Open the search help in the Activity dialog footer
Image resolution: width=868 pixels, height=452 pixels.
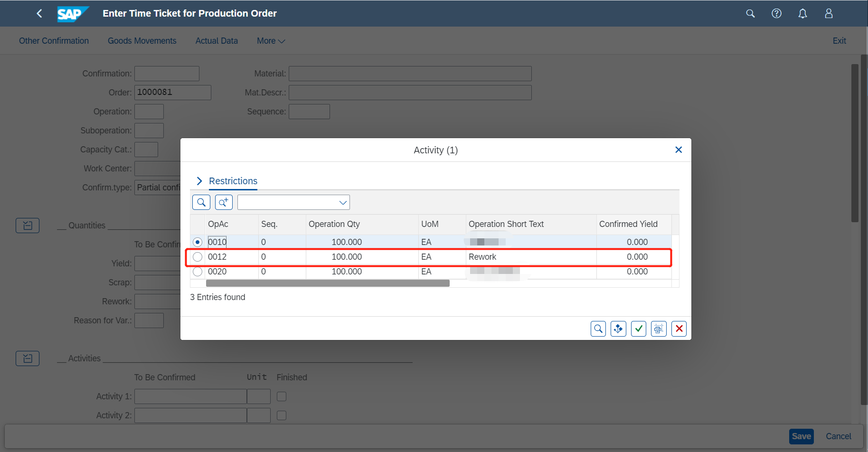click(x=598, y=329)
